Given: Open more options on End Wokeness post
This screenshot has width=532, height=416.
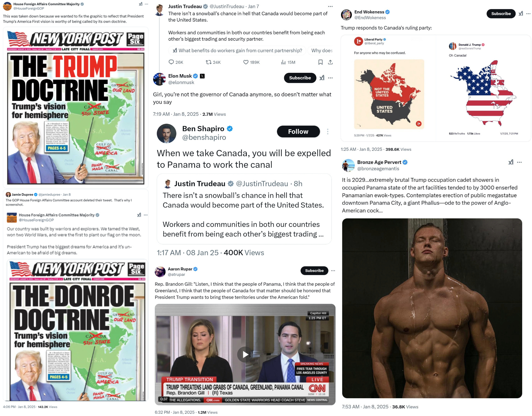Looking at the screenshot, I should point(528,13).
